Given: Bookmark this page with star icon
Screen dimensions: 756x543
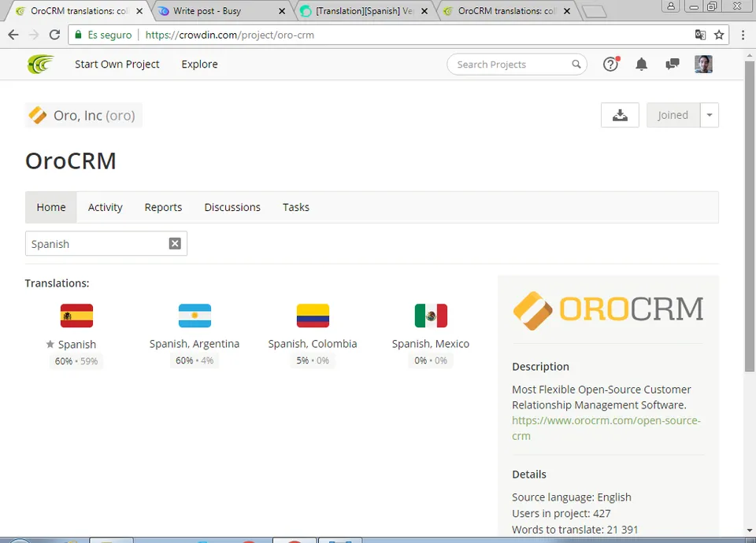Looking at the screenshot, I should click(719, 35).
